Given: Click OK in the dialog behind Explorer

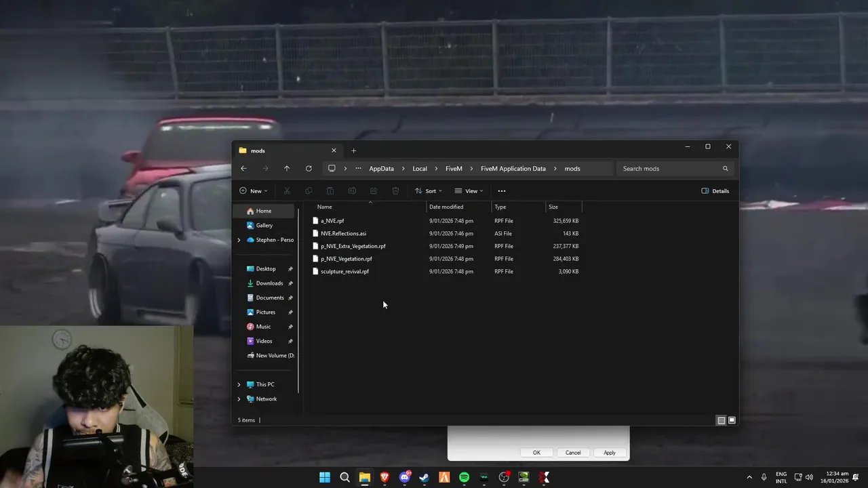Looking at the screenshot, I should [536, 453].
